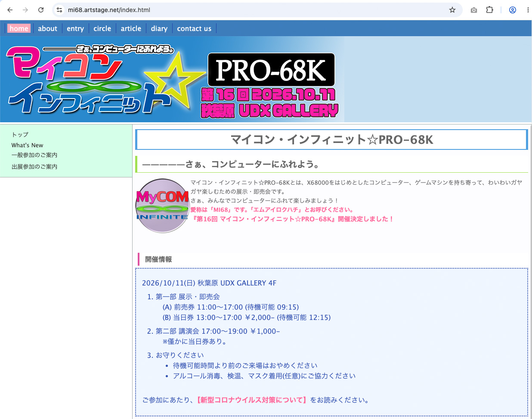Open the browser profile account icon
532x419 pixels.
tap(513, 10)
